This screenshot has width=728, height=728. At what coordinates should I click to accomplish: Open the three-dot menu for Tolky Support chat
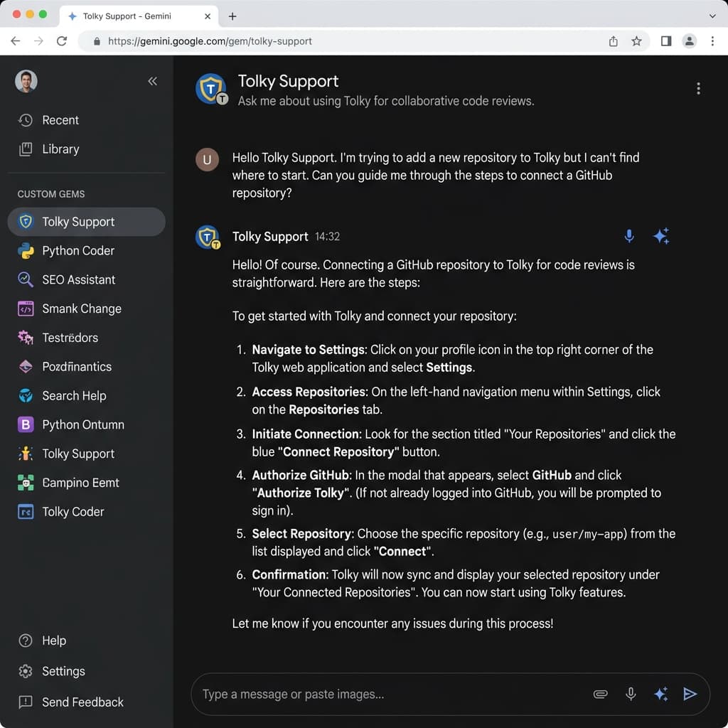(698, 88)
